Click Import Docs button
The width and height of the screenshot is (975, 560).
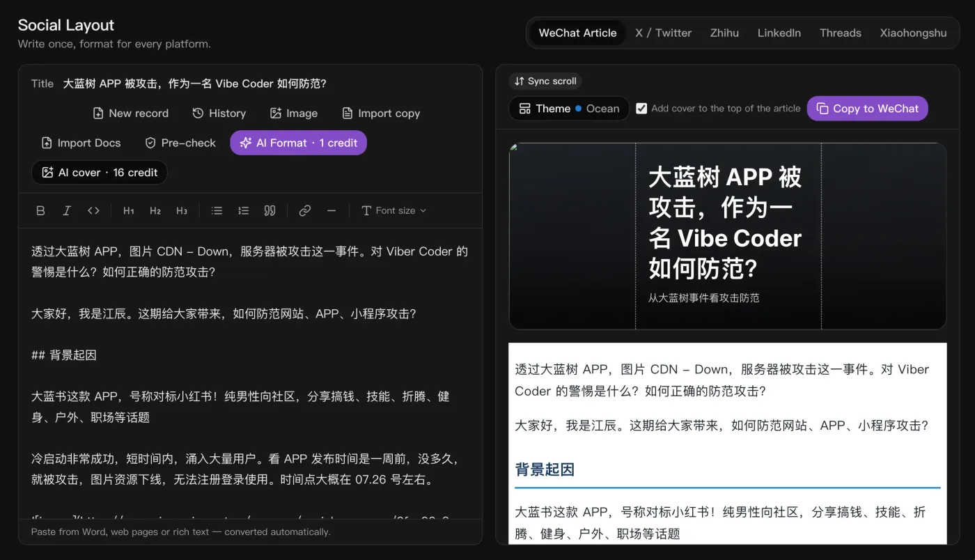[x=81, y=143]
